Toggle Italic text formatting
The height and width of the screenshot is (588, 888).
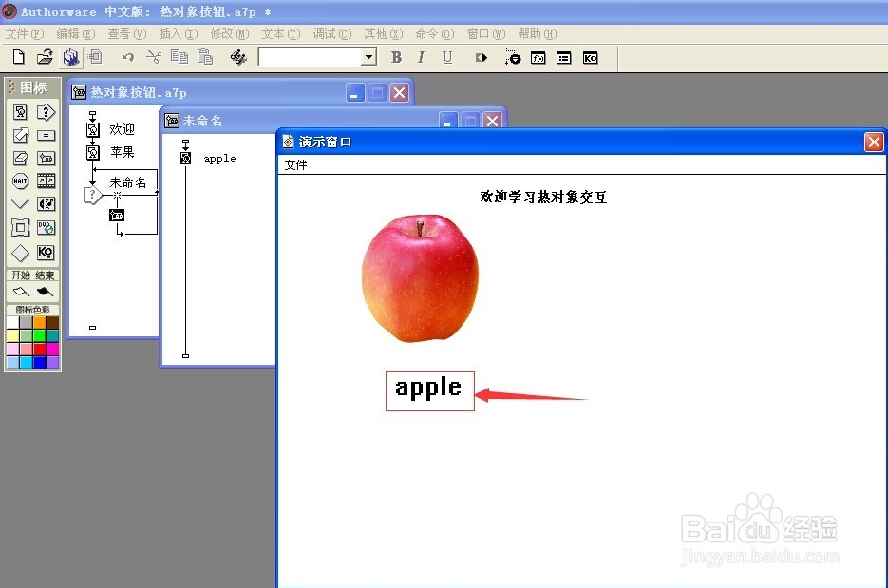click(x=421, y=58)
